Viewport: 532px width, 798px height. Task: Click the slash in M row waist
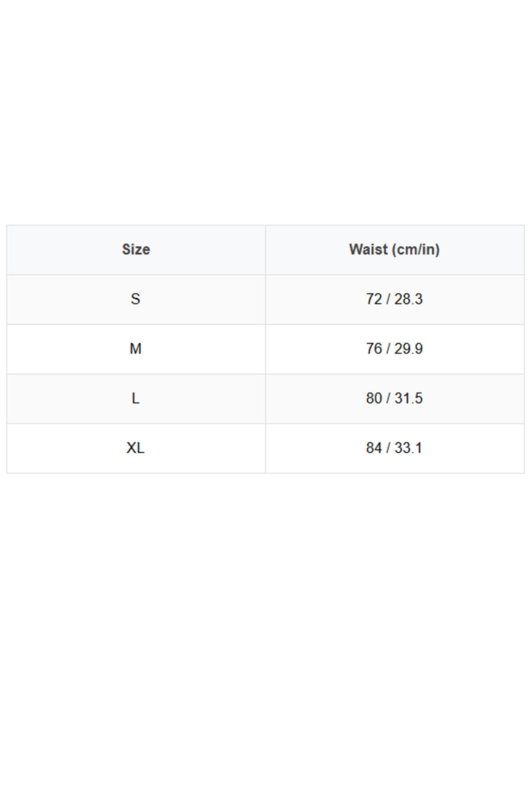coord(388,349)
